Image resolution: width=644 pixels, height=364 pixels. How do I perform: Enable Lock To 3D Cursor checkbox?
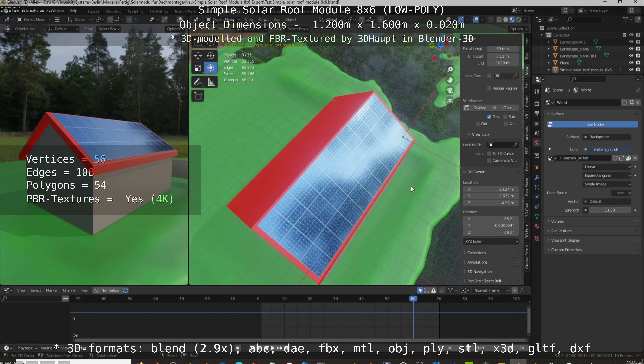tap(489, 154)
